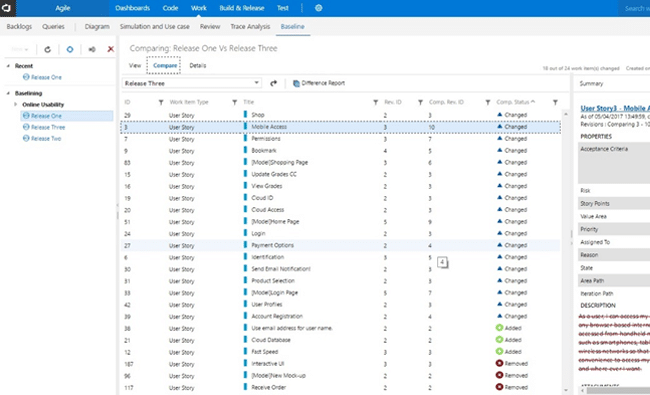Click the grid scrollbar down arrow
This screenshot has width=650, height=395.
(x=566, y=390)
